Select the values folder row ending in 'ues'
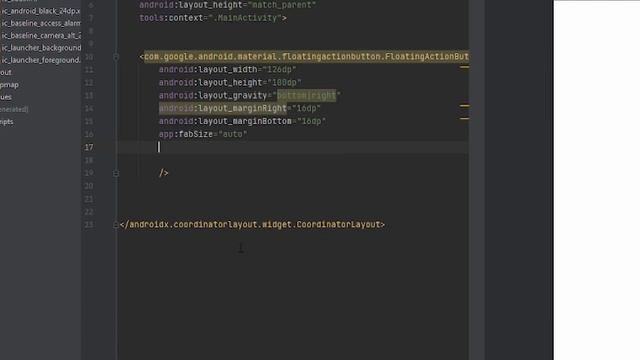640x360 pixels. [6, 97]
